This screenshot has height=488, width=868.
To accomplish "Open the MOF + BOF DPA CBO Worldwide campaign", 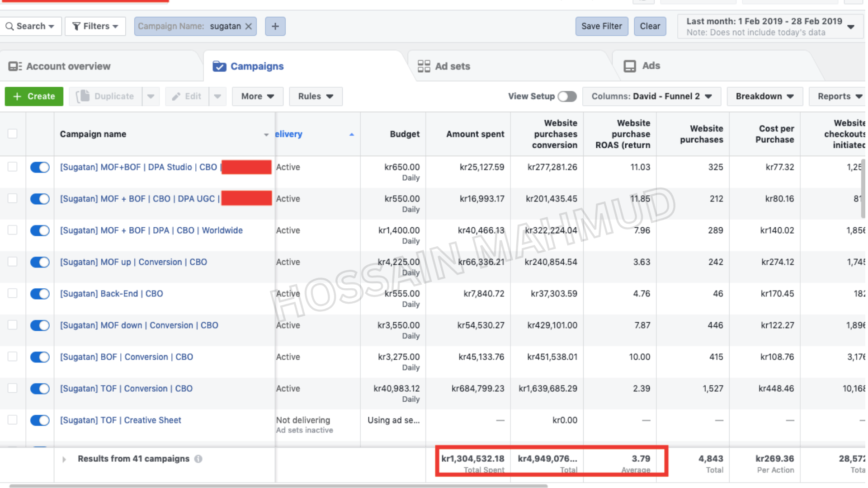I will tap(151, 230).
